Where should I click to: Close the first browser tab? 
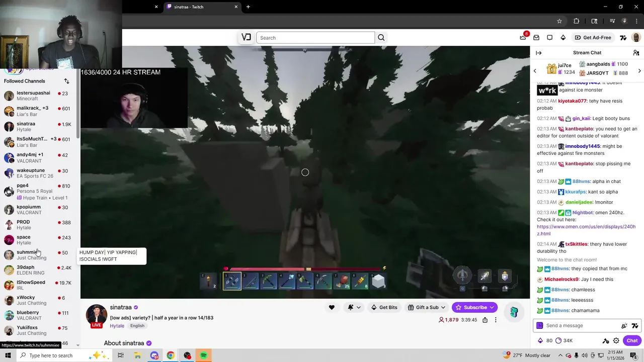(x=156, y=7)
